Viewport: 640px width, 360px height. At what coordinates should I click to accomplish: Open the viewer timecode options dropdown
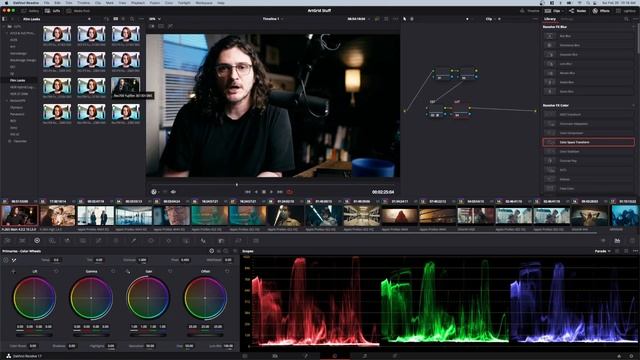pyautogui.click(x=368, y=19)
